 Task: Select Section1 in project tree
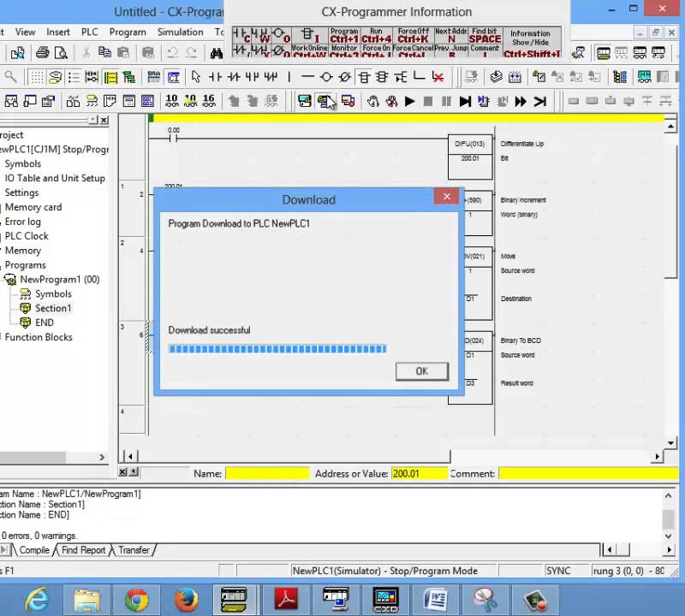pos(53,308)
